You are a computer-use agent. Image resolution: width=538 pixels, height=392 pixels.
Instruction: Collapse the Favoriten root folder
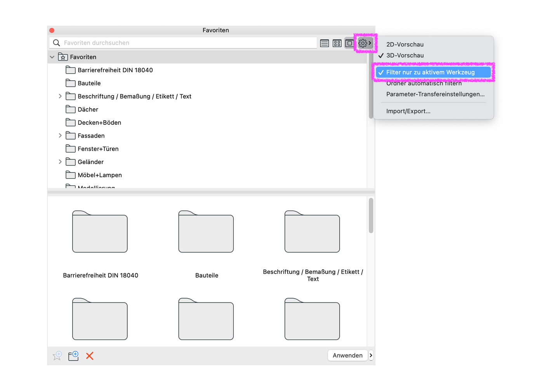pyautogui.click(x=52, y=57)
